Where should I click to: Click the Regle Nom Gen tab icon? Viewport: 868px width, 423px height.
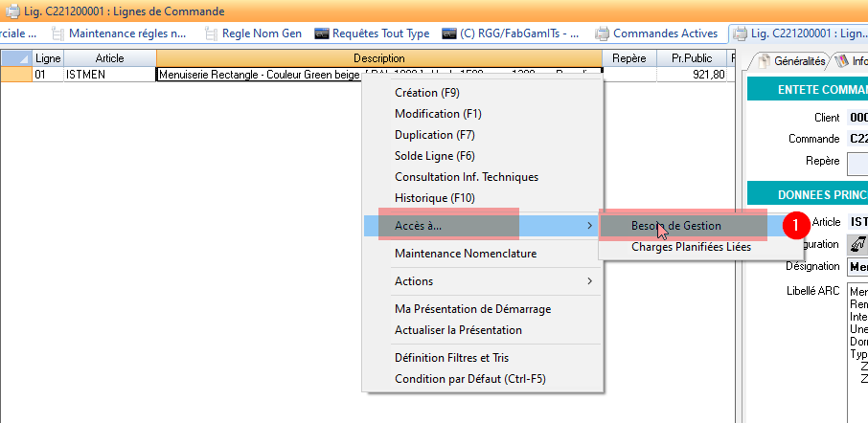tap(210, 33)
